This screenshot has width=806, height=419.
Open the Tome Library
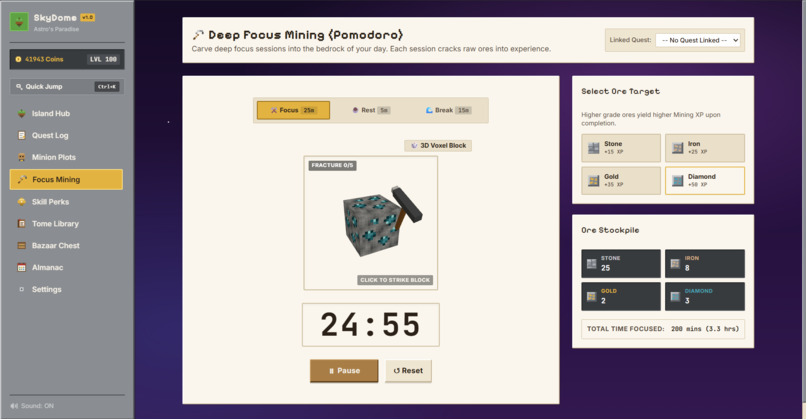pyautogui.click(x=66, y=224)
